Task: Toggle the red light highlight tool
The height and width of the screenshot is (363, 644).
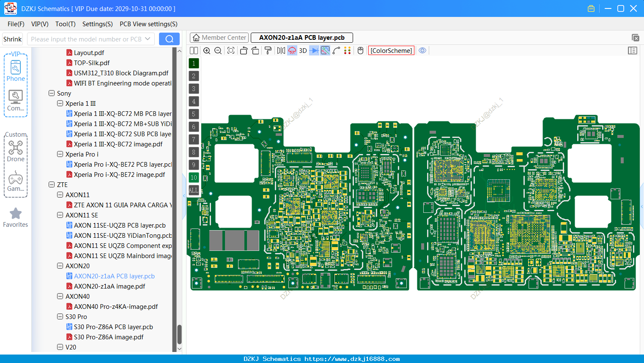Action: [292, 50]
